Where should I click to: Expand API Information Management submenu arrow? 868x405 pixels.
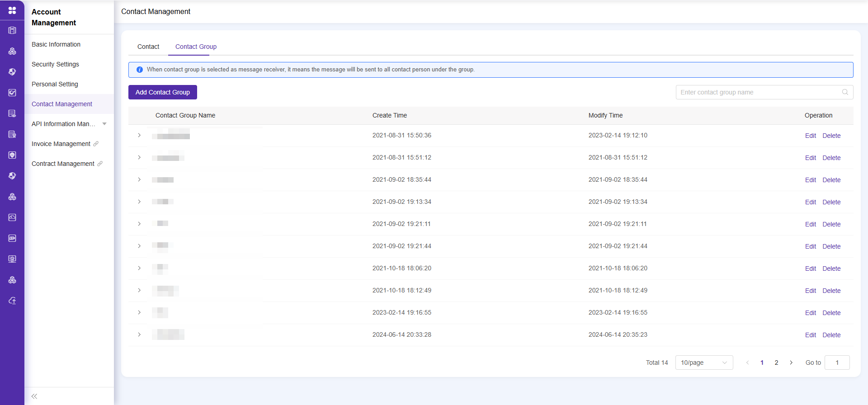point(104,124)
